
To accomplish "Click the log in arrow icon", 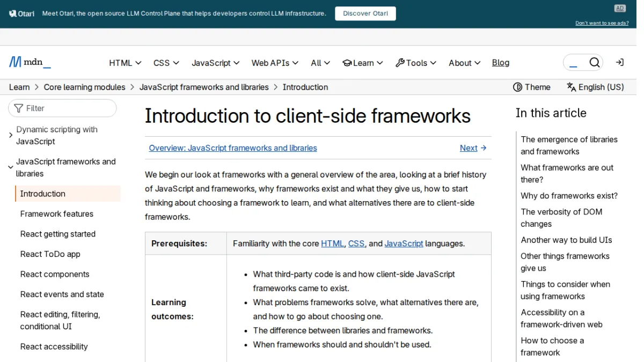I will click(x=620, y=63).
